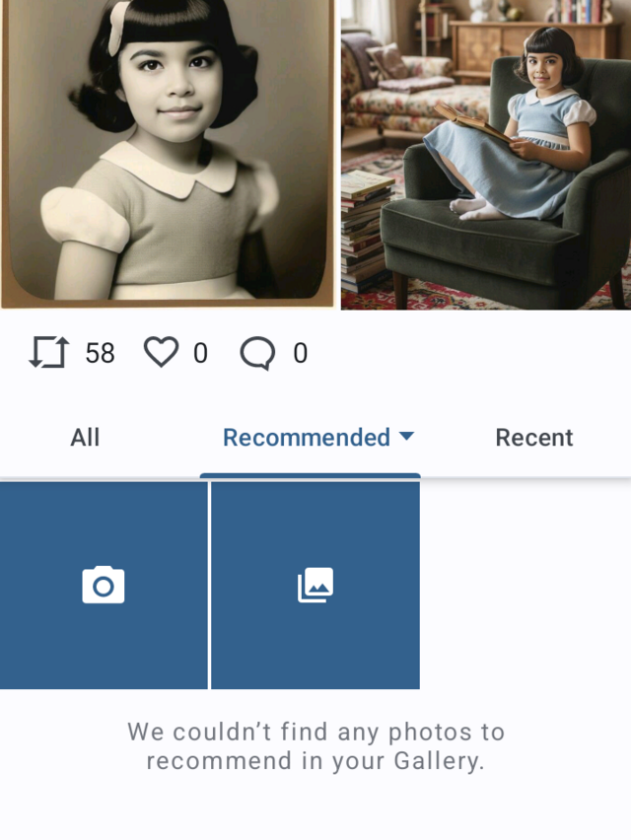Switch to the All tab
The image size is (631, 840).
point(85,438)
